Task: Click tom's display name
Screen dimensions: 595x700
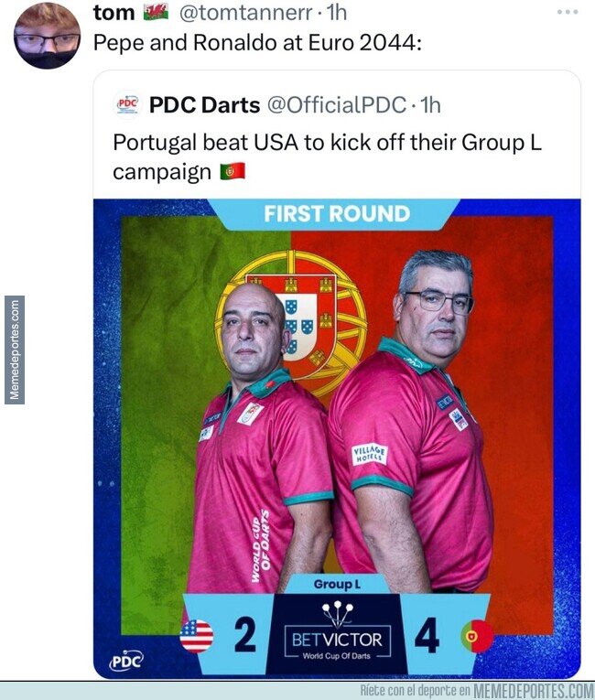Action: [x=114, y=13]
